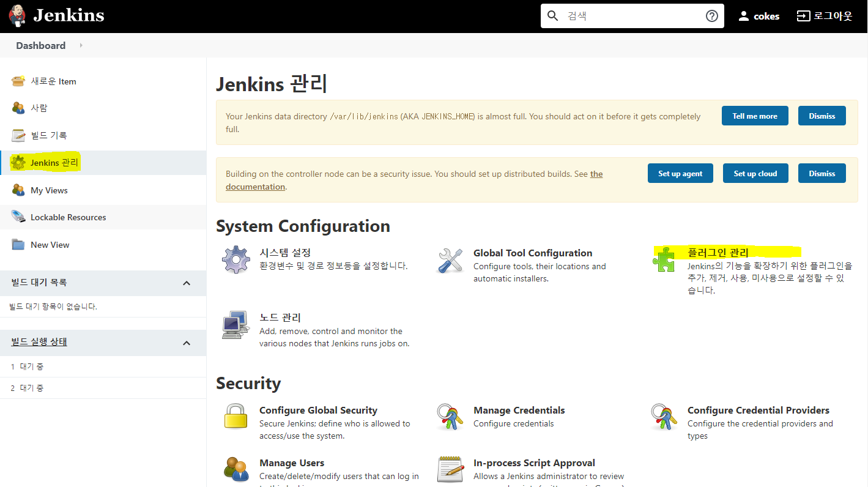The width and height of the screenshot is (868, 487).
Task: Open the In-process Script Approval link
Action: click(x=534, y=463)
